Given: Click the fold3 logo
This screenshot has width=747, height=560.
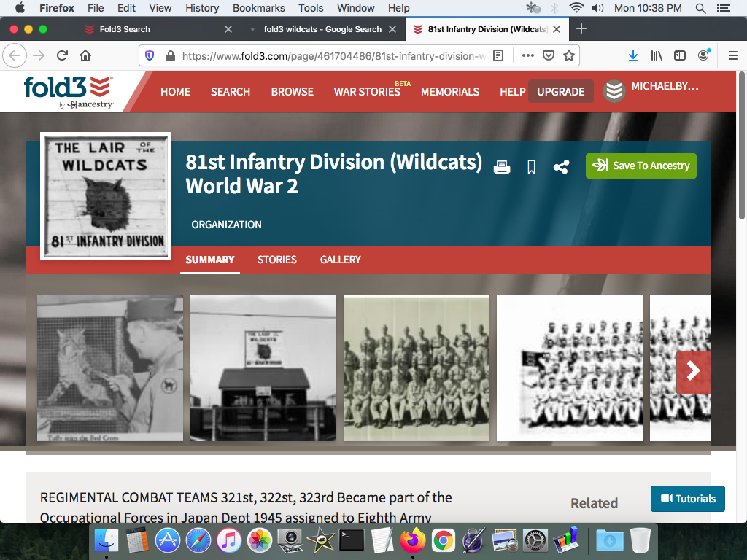Looking at the screenshot, I should (x=68, y=91).
